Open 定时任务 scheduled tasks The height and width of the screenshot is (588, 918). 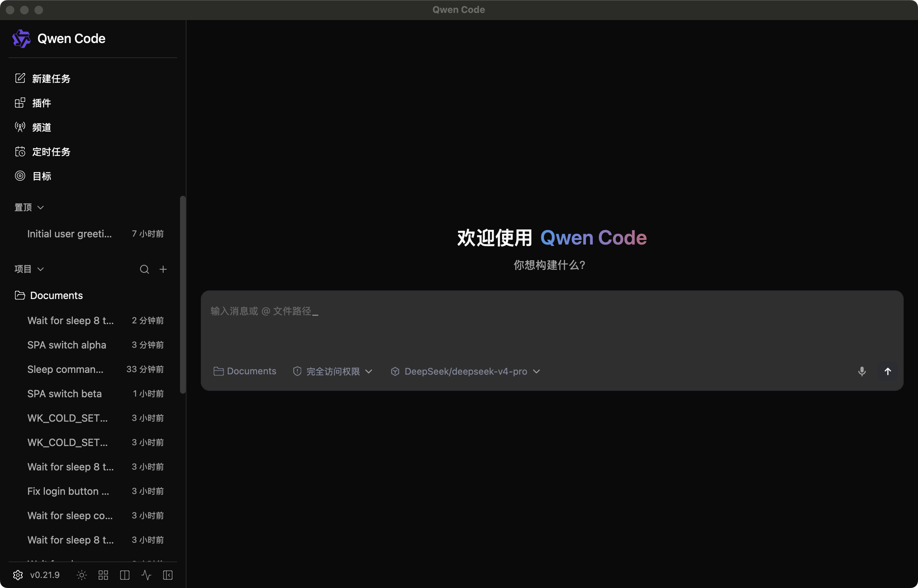pos(43,152)
